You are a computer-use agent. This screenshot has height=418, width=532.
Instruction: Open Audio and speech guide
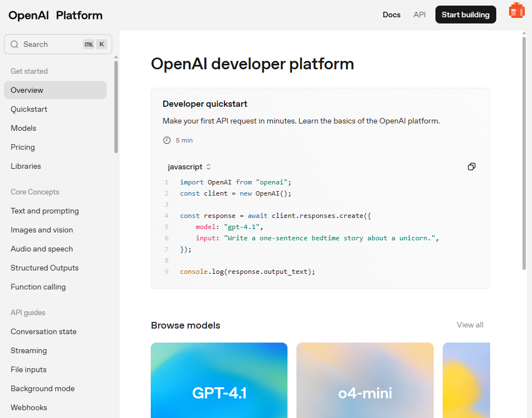pos(42,249)
